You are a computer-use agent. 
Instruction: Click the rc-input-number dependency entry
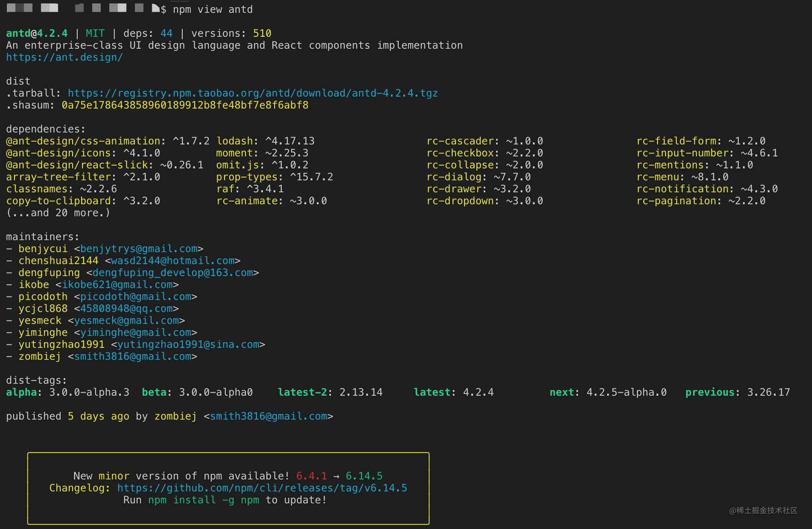[707, 153]
